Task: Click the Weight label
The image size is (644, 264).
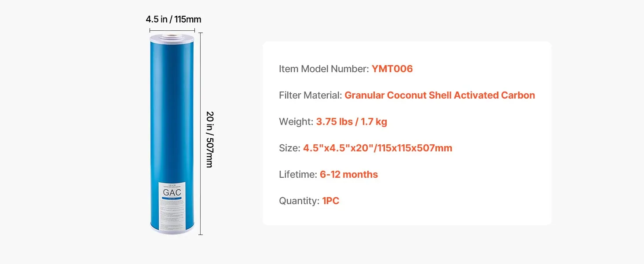Action: point(296,121)
